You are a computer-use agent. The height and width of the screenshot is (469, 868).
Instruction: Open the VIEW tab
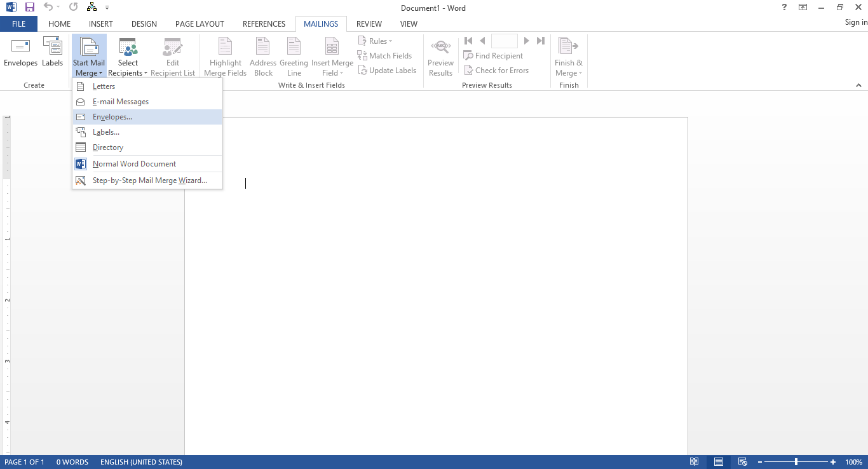[x=409, y=24]
